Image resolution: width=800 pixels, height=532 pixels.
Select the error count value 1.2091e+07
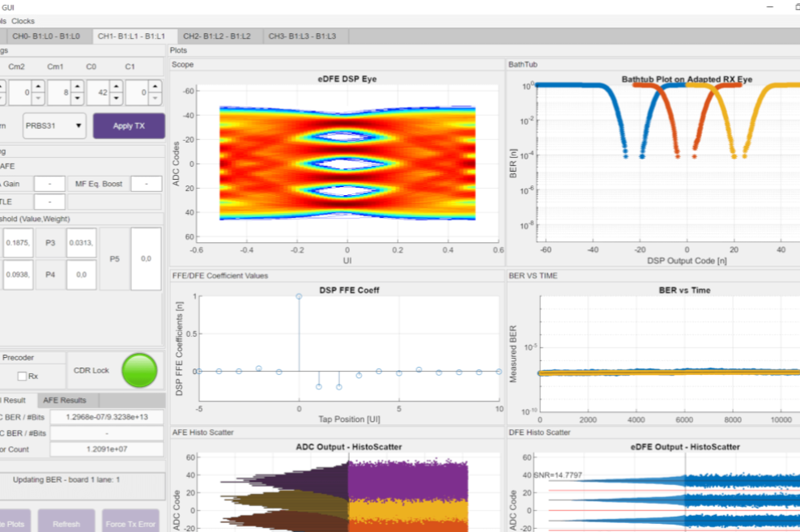coord(107,449)
